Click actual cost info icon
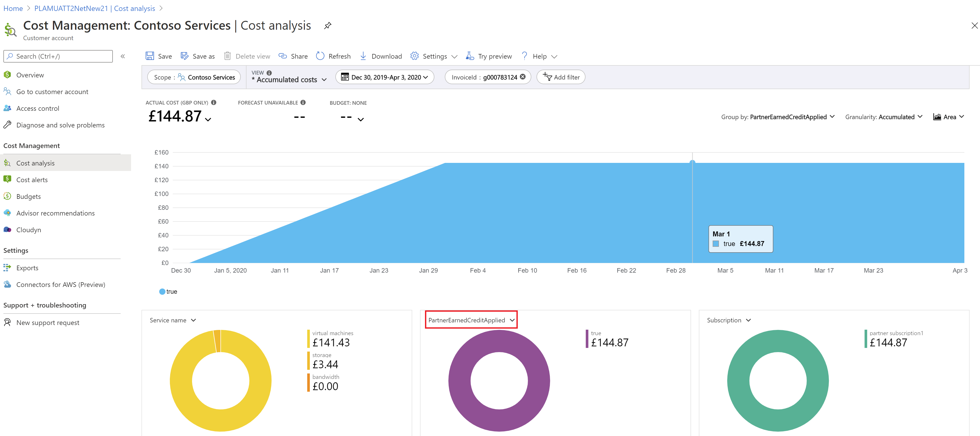Image resolution: width=980 pixels, height=436 pixels. coord(214,102)
